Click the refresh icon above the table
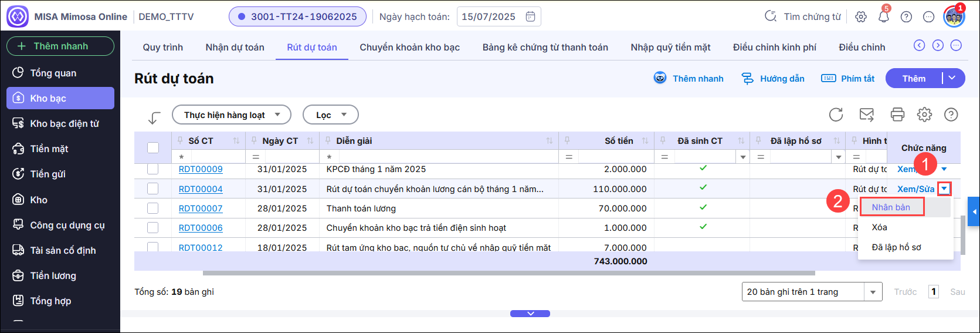The height and width of the screenshot is (333, 980). point(836,115)
